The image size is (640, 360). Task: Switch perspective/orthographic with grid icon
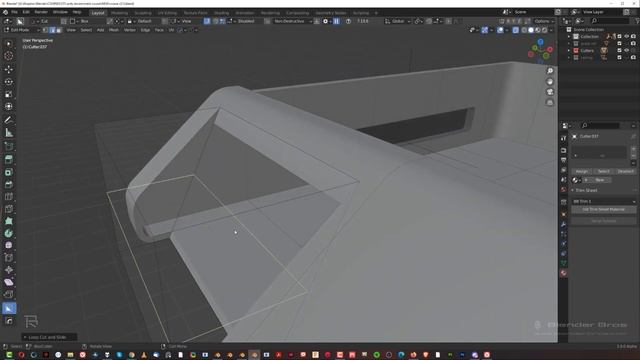[550, 102]
